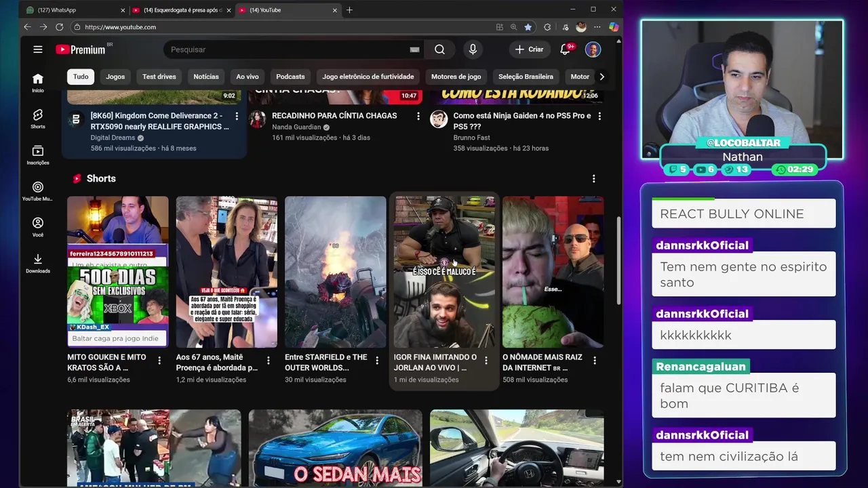Screen dimensions: 868x488
Task: Open the browser settings and more menu
Action: click(597, 27)
